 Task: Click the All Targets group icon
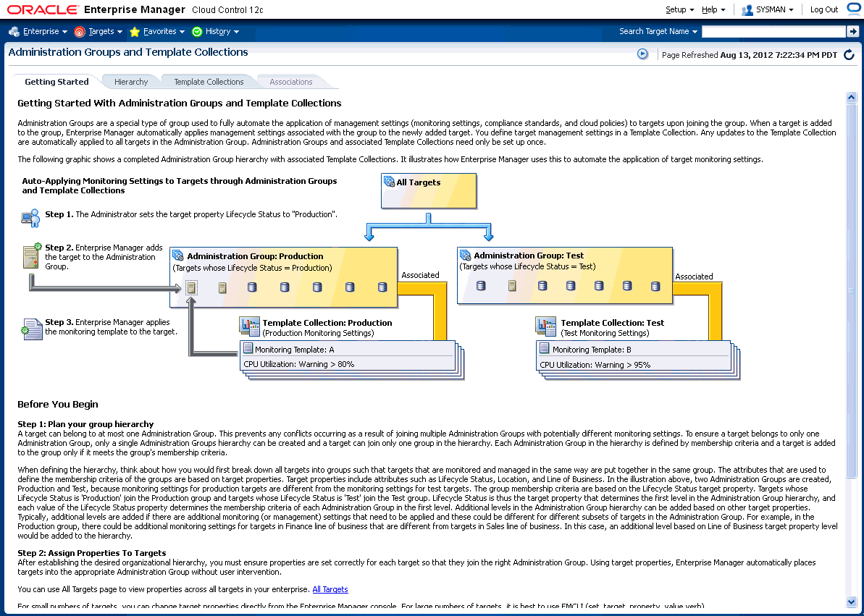(x=389, y=181)
